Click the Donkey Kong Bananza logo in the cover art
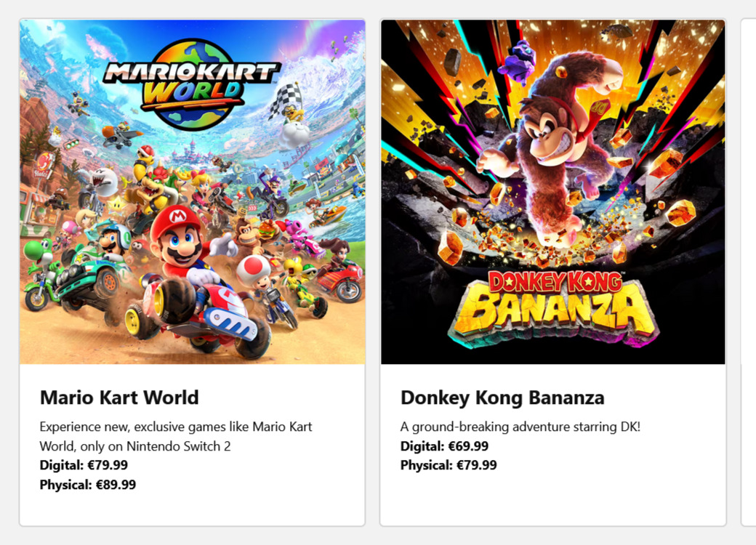Screen dimensions: 756x545 tap(554, 304)
